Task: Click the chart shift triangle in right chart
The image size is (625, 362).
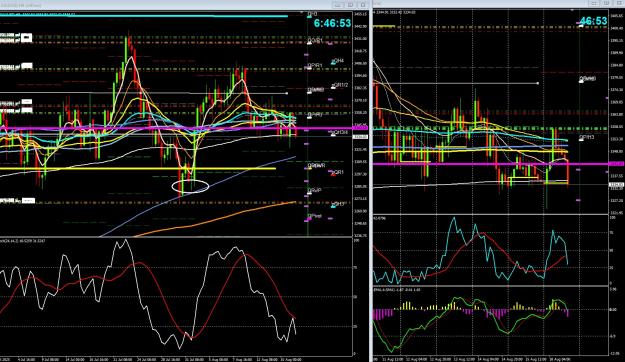Action: click(573, 10)
